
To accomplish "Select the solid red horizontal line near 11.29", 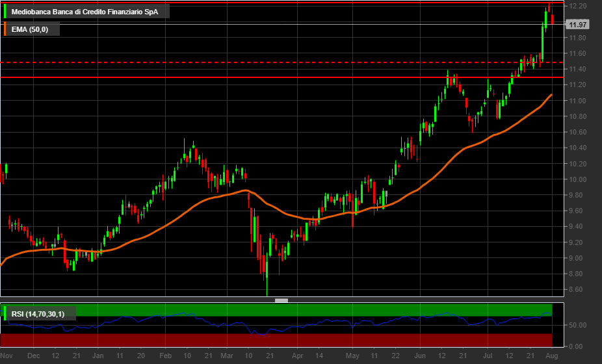I will click(281, 77).
